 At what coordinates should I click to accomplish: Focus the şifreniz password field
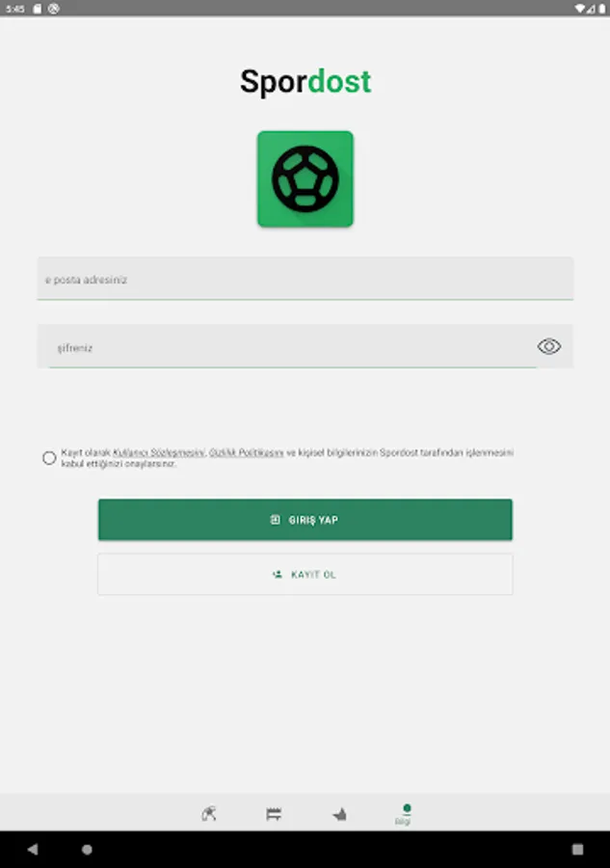tap(287, 346)
